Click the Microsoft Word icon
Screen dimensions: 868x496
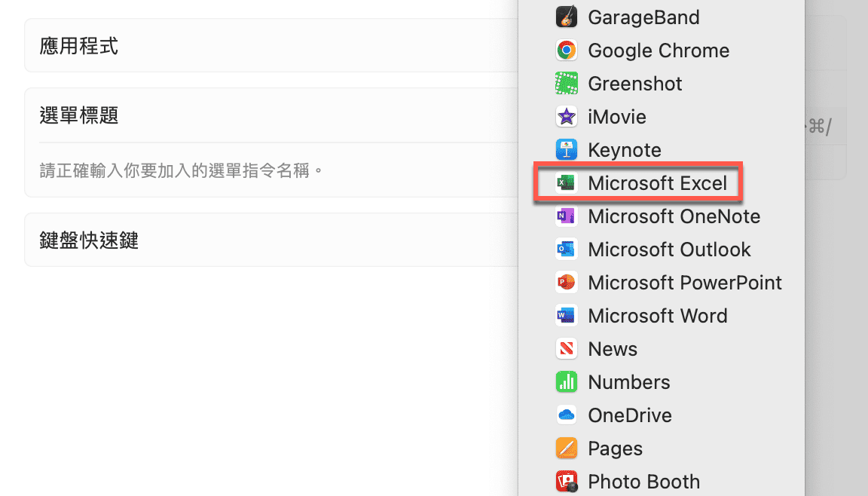(567, 316)
